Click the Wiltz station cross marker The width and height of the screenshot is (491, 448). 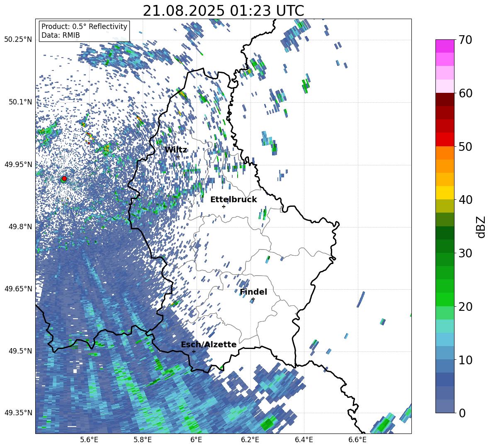178,157
